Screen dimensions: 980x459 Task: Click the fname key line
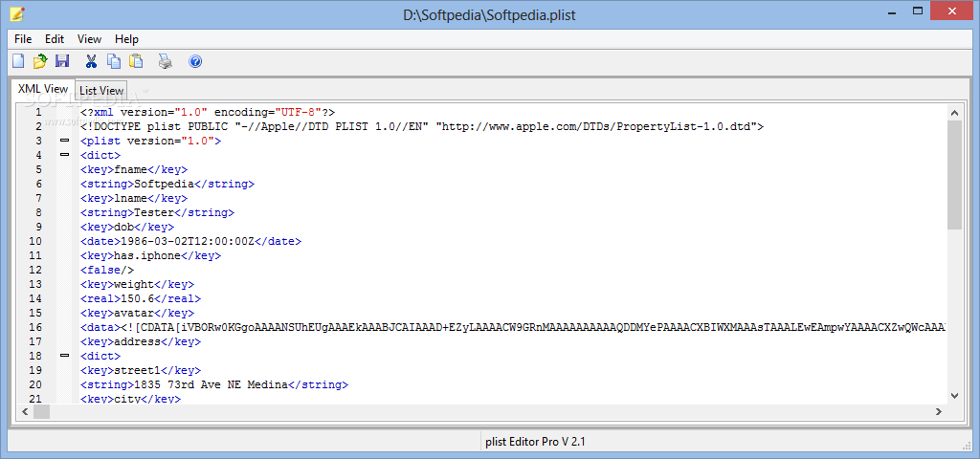point(134,169)
